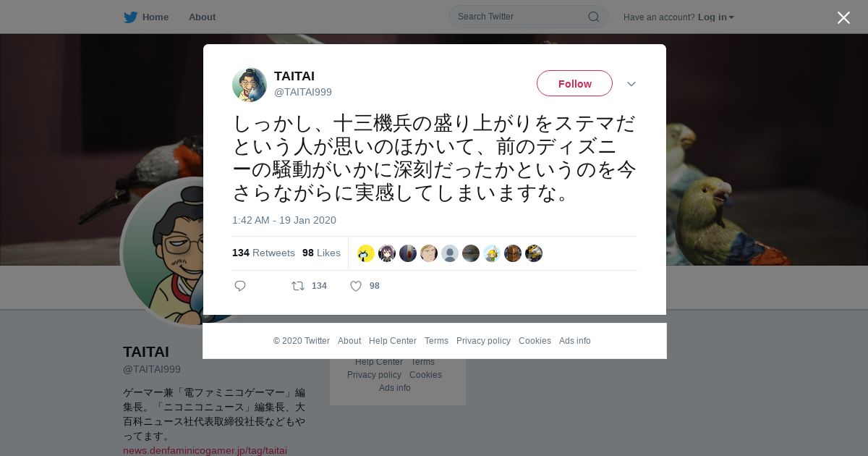Screen dimensions: 868x456
Task: Close the tweet overlay with X
Action: coord(843,17)
